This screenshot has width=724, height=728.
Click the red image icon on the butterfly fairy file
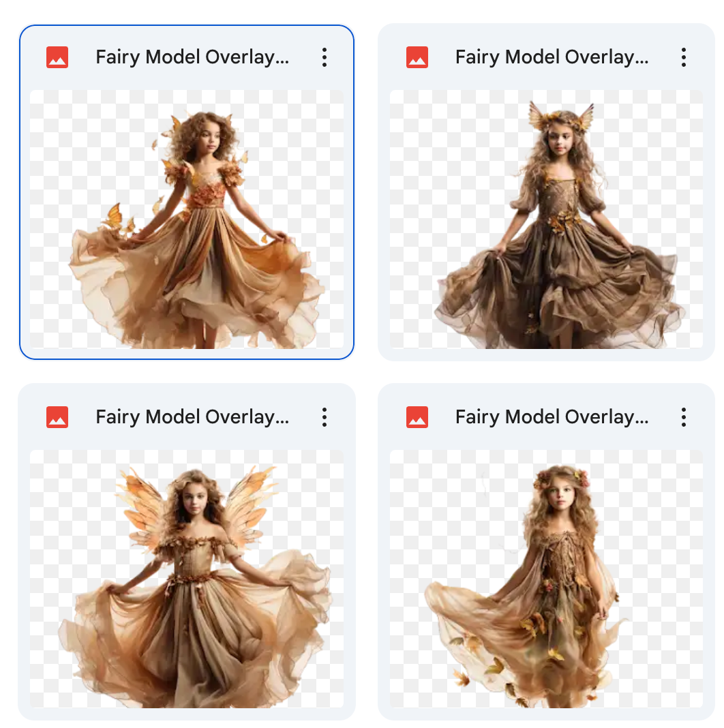pos(57,57)
